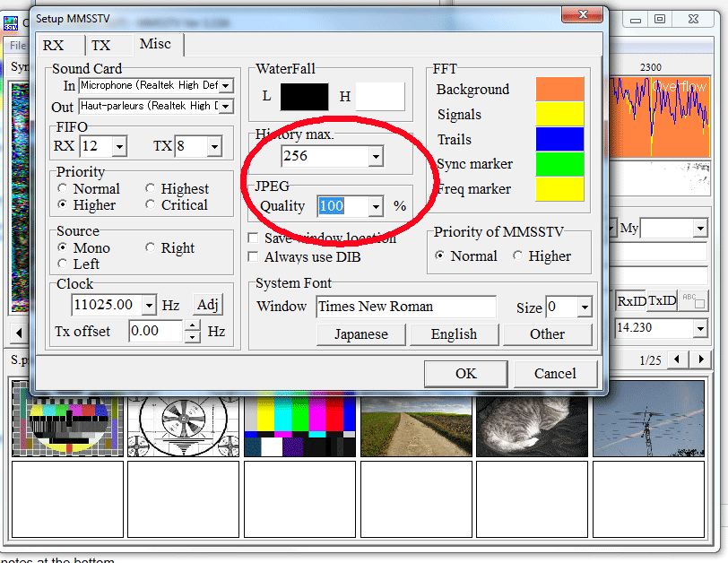This screenshot has height=563, width=728.
Task: Select the color bars thumbnail
Action: (x=300, y=426)
